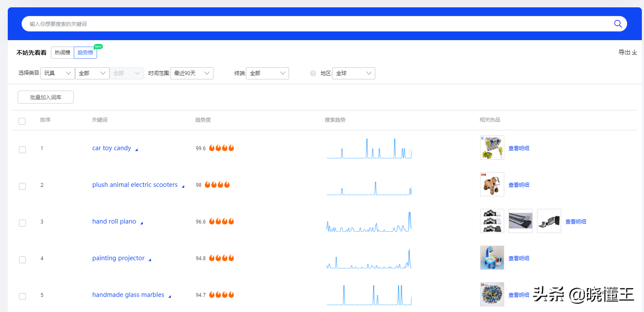Click search trend chart for painting projector
Viewport: 644px width, 312px height.
click(369, 258)
